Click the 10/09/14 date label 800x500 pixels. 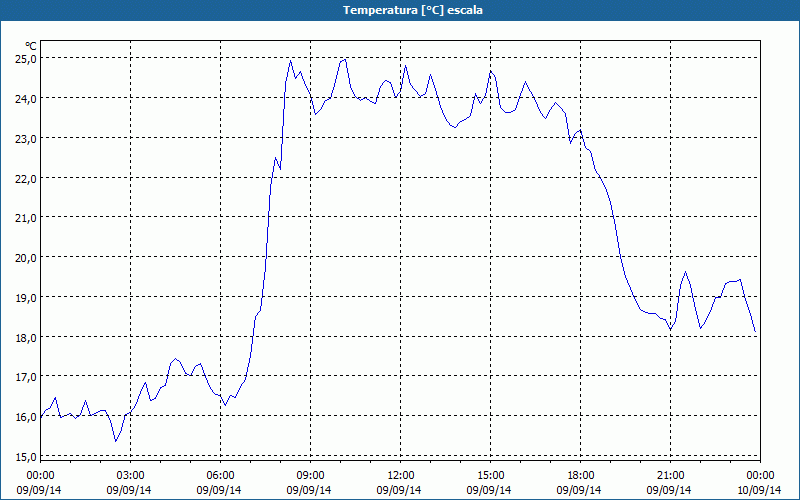759,490
